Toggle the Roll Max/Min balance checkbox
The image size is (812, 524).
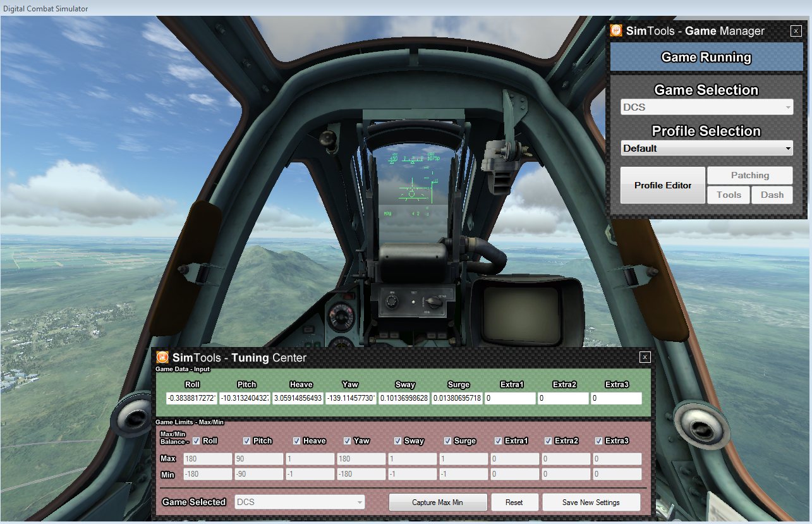[x=196, y=441]
